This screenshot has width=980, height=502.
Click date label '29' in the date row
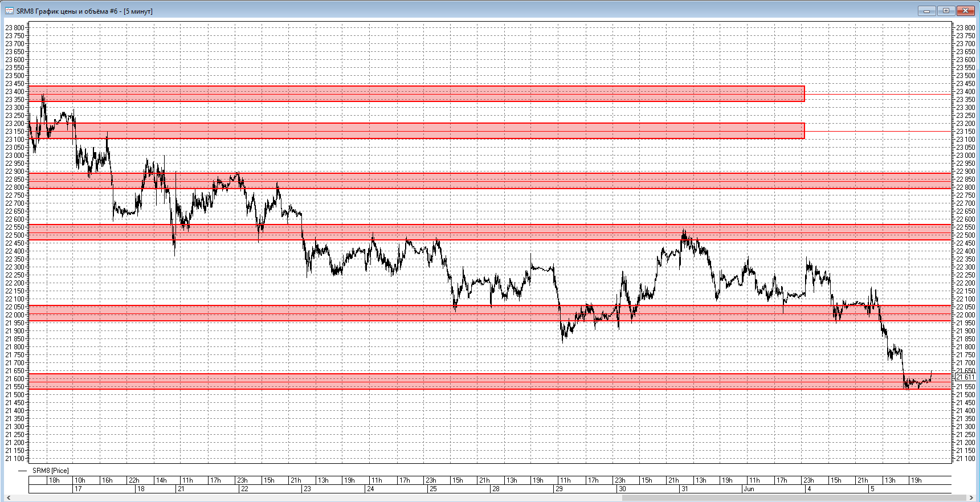[559, 489]
